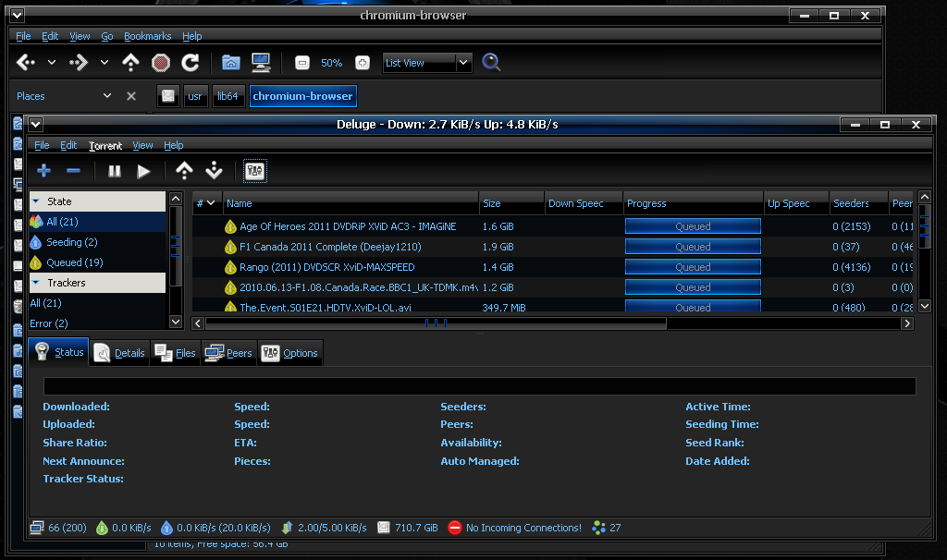Screen dimensions: 947x560
Task: Open Deluge window menu arrow in title bar
Action: [x=36, y=125]
